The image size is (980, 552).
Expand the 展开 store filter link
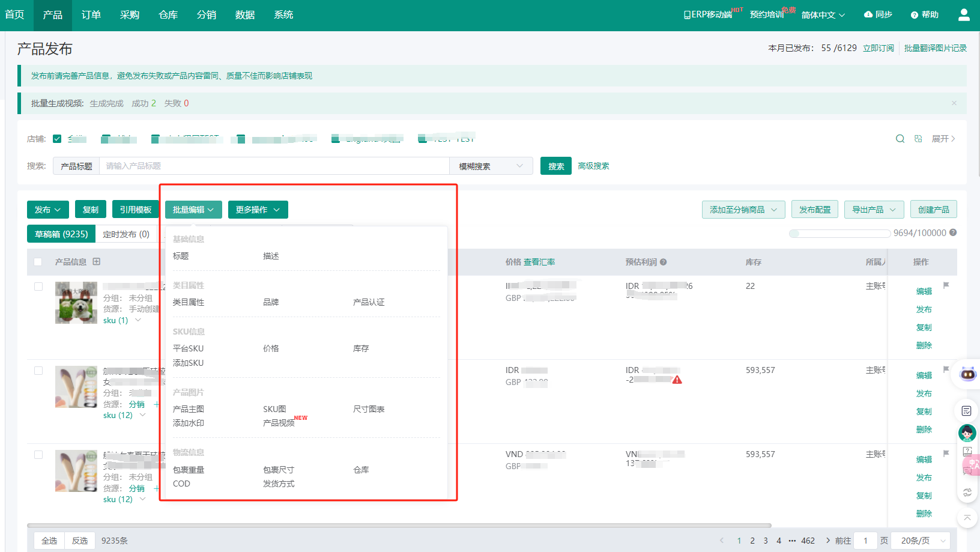click(x=943, y=139)
